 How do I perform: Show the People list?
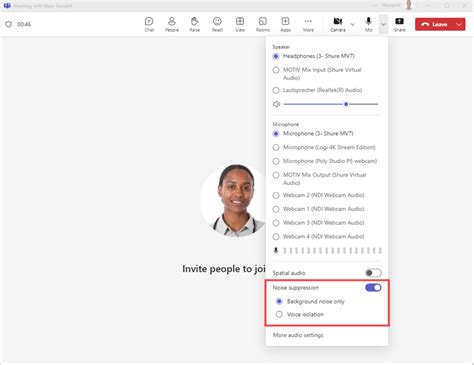click(x=172, y=24)
